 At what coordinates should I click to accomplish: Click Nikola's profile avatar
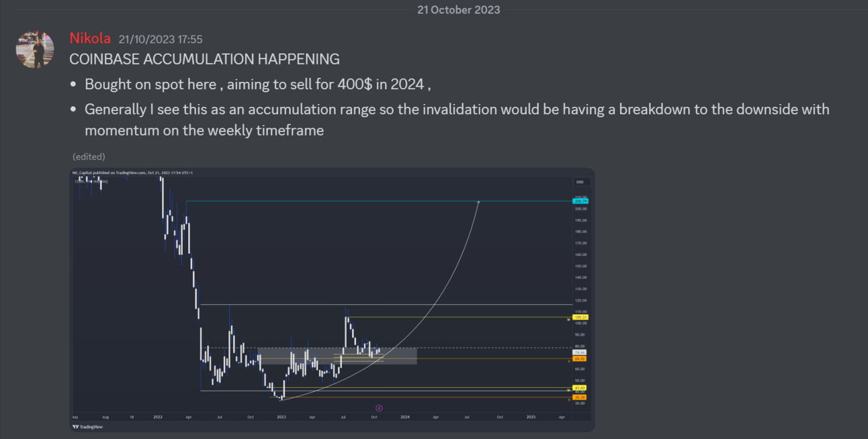pos(36,48)
